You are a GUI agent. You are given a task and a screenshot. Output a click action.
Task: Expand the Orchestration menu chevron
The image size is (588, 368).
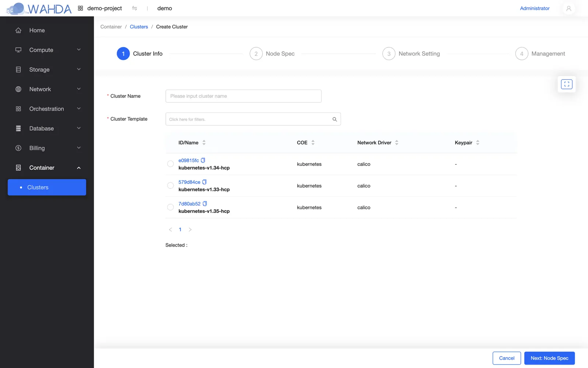(x=79, y=109)
